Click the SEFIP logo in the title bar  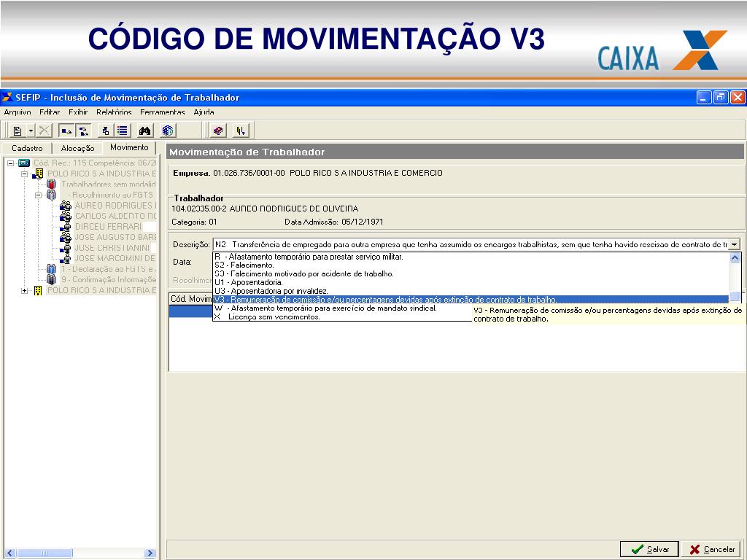[7, 98]
